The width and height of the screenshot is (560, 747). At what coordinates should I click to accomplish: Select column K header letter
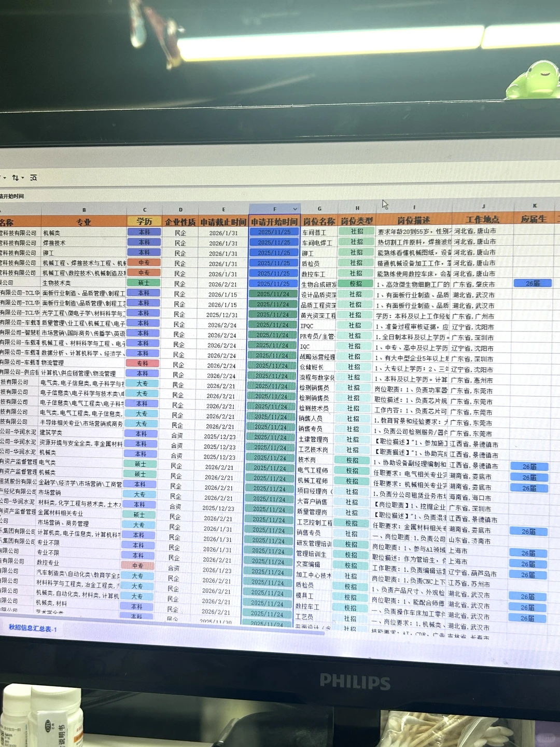coord(535,205)
